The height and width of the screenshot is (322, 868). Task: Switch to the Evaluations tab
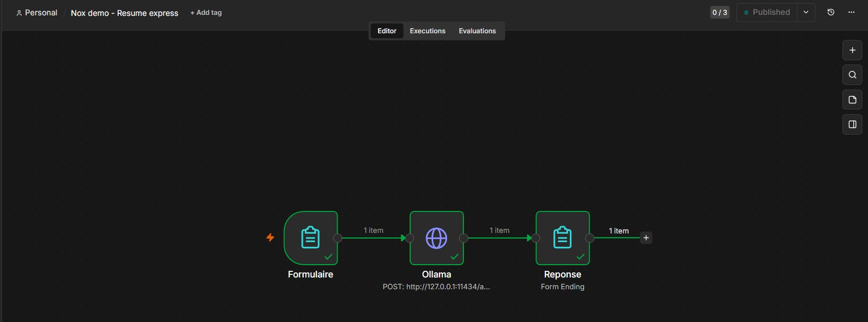[x=477, y=31]
